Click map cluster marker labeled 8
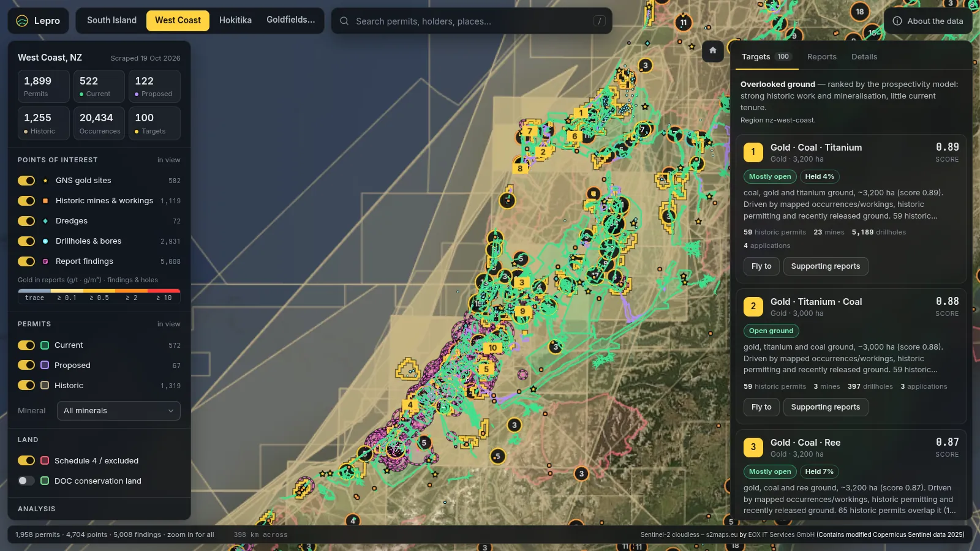Screen dimensions: 980x551 (x=520, y=168)
